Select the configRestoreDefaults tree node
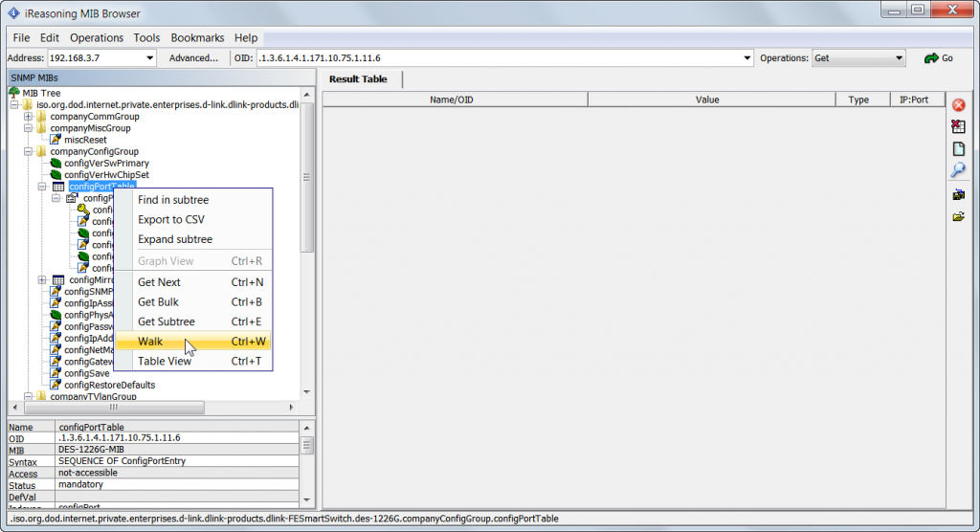980x532 pixels. coord(109,385)
